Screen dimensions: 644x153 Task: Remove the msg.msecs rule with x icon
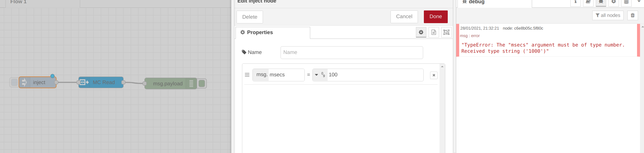[x=434, y=75]
